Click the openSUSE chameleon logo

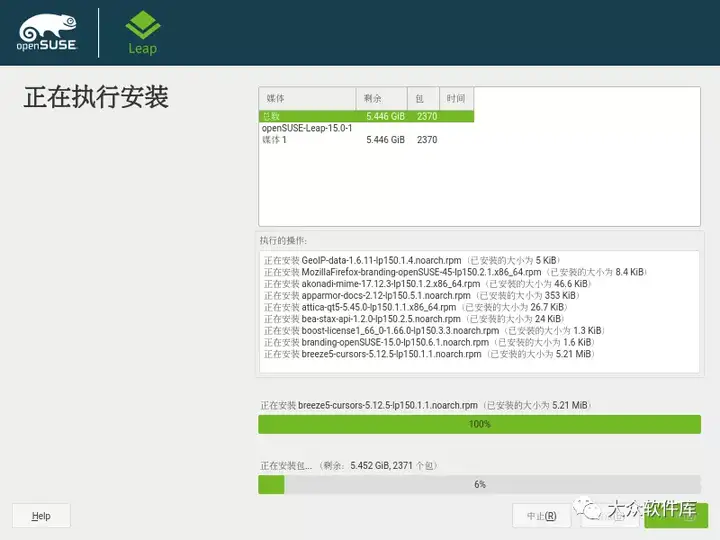(47, 32)
